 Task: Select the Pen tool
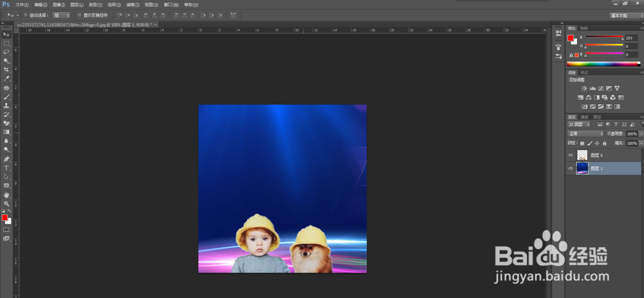click(x=6, y=159)
